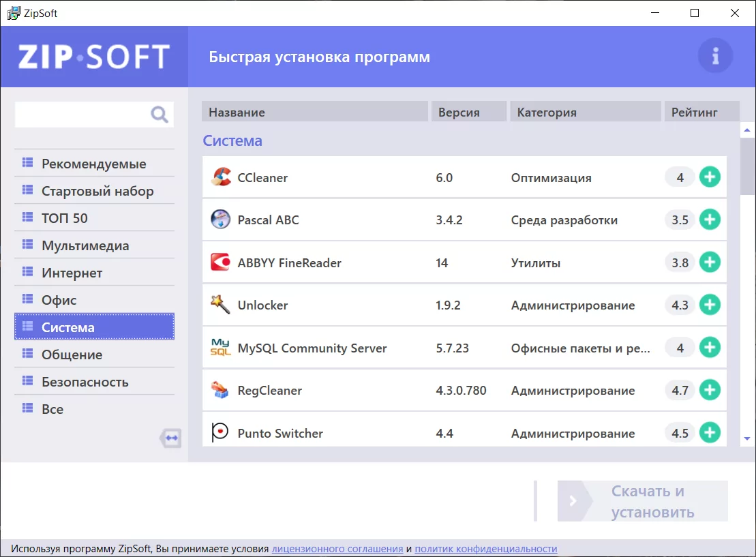Click the Система section heading
Screen dimensions: 756x557
(x=232, y=140)
